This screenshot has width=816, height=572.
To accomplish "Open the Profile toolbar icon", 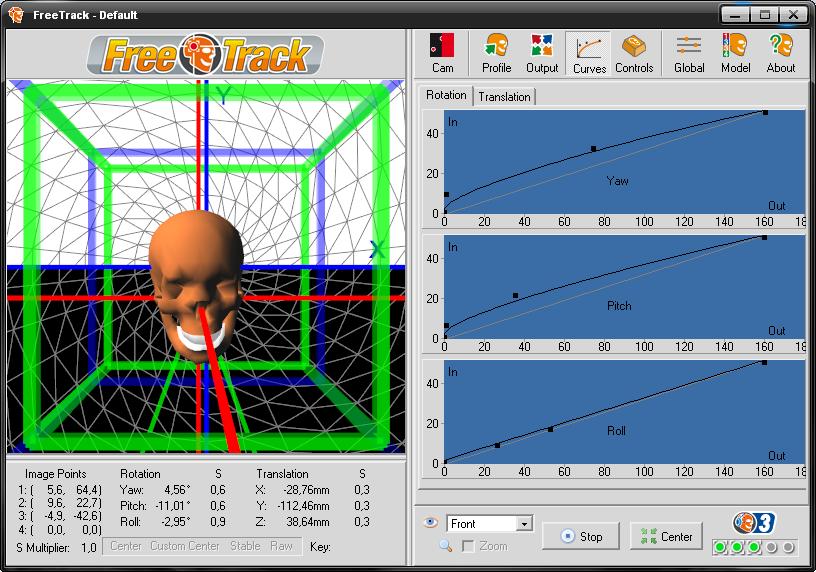I will click(496, 53).
